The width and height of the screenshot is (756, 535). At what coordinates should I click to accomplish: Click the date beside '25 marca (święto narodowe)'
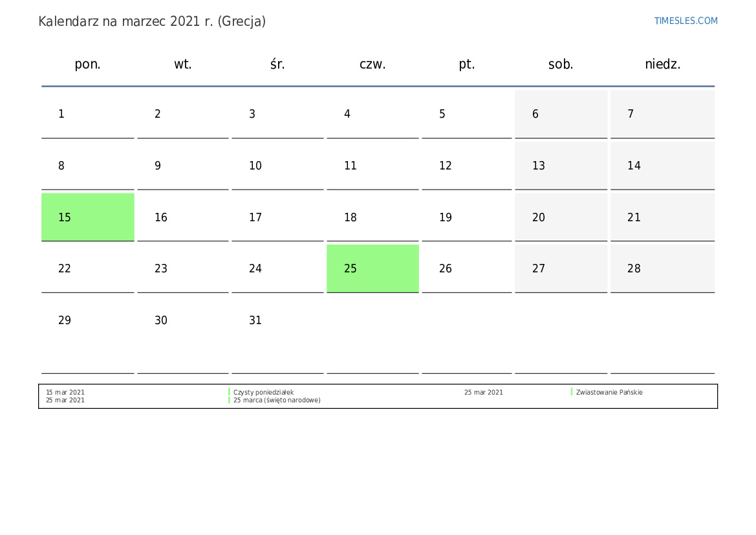point(65,400)
